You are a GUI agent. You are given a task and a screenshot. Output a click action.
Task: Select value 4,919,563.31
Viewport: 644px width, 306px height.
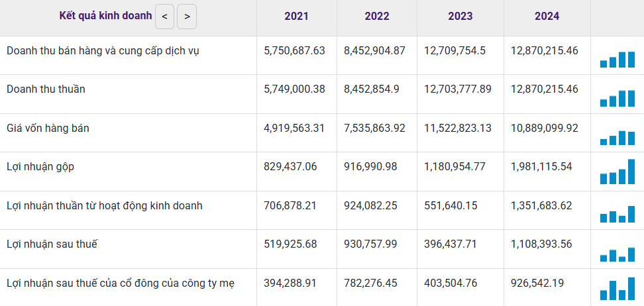[294, 128]
